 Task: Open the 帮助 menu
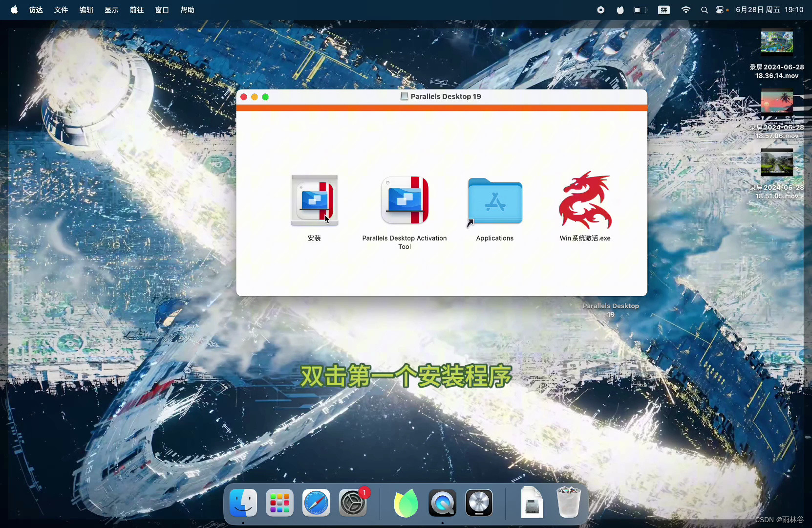point(188,10)
